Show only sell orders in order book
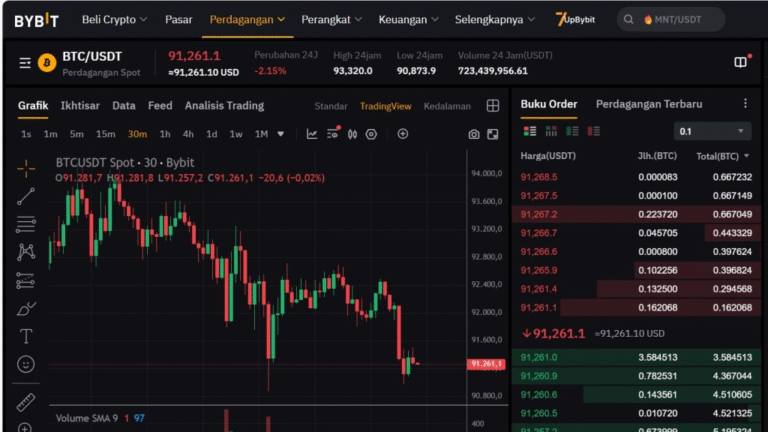Image resolution: width=768 pixels, height=432 pixels. 594,131
